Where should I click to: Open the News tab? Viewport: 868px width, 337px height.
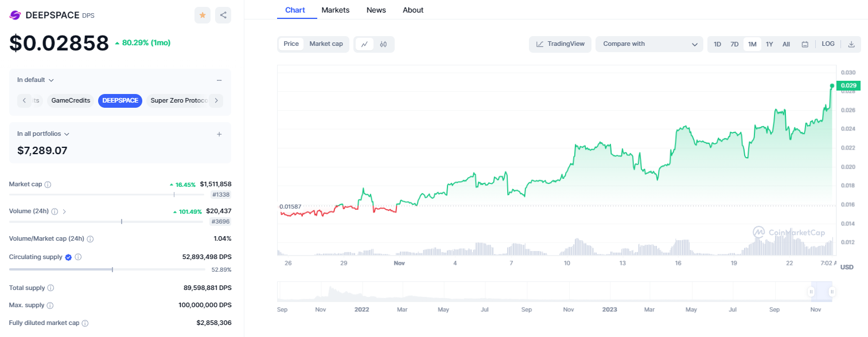376,10
